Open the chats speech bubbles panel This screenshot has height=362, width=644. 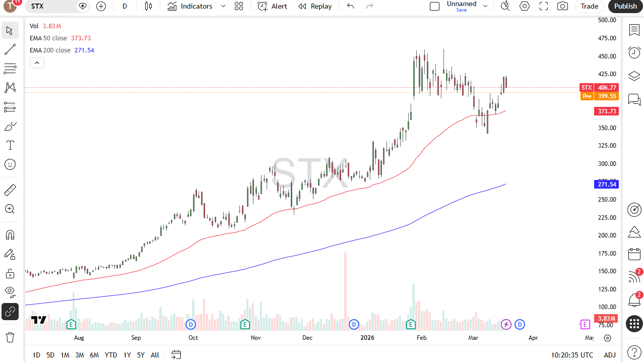[x=634, y=99]
